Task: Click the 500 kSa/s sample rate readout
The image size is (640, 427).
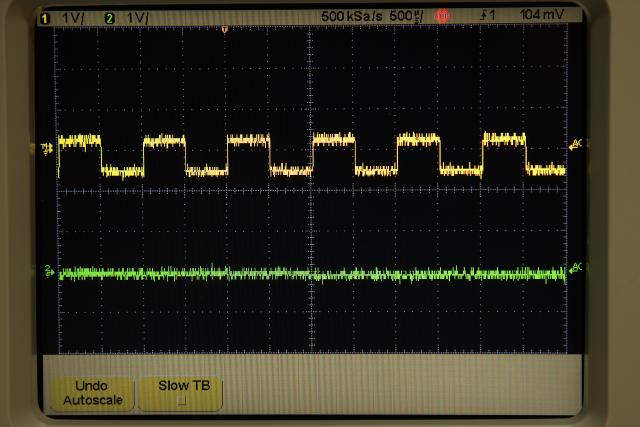Action: click(x=351, y=16)
